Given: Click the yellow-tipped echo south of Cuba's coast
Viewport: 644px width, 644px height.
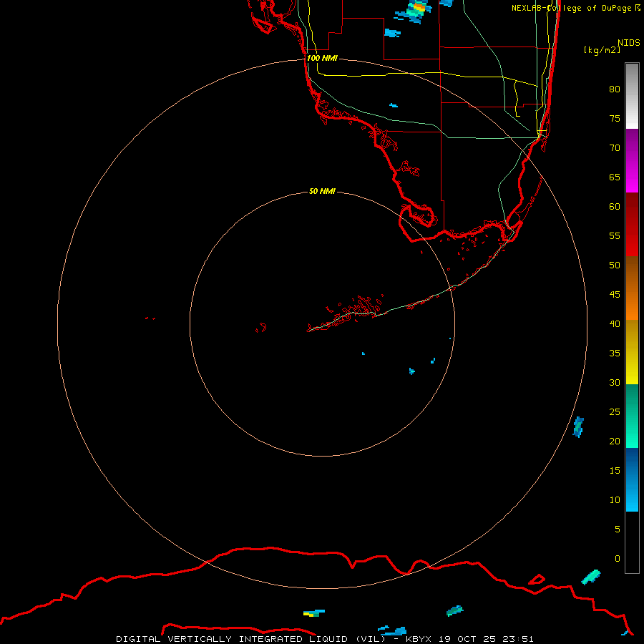Looking at the screenshot, I should tap(313, 613).
